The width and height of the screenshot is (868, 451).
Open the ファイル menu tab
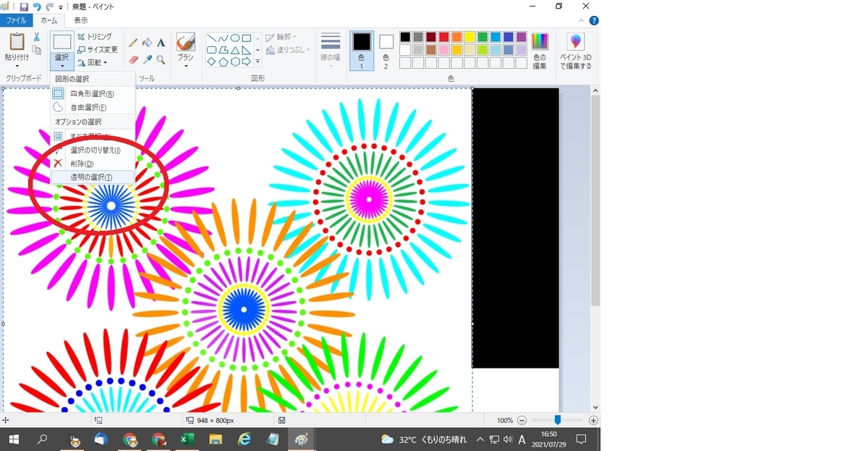click(17, 21)
